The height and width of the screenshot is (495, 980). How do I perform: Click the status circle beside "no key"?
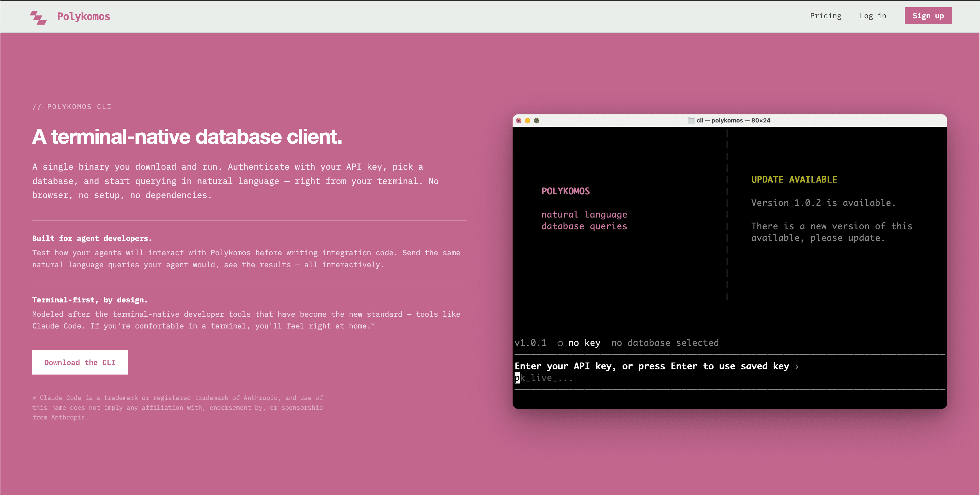point(560,343)
